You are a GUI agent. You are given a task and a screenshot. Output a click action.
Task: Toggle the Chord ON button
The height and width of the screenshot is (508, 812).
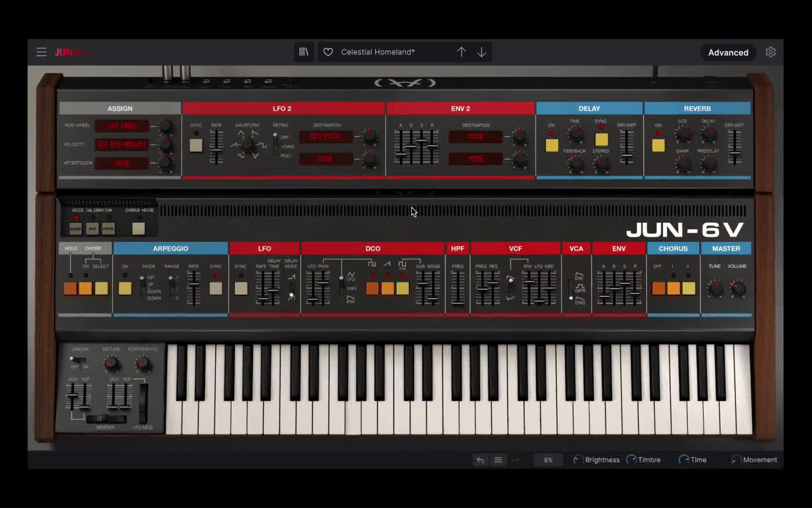pyautogui.click(x=86, y=288)
